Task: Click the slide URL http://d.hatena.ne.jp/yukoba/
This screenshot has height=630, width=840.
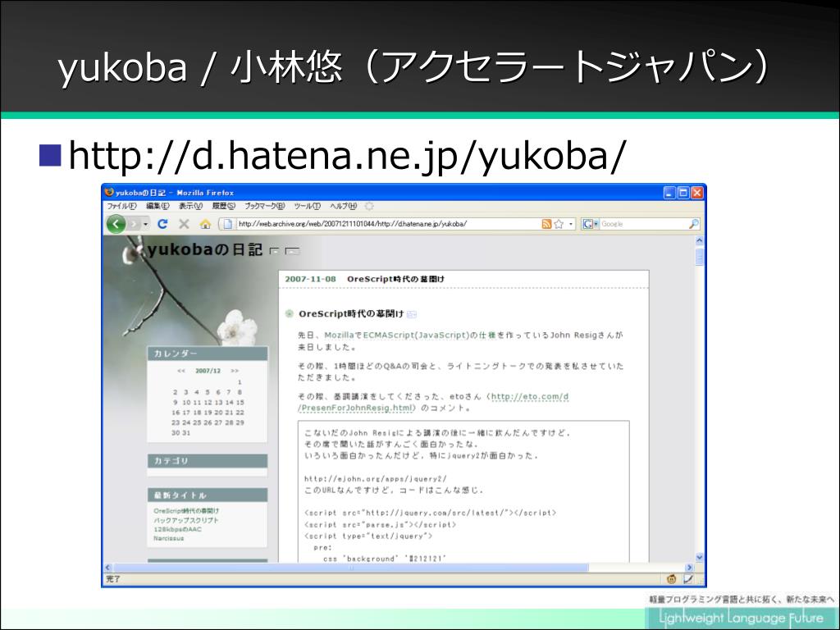Action: (x=347, y=157)
